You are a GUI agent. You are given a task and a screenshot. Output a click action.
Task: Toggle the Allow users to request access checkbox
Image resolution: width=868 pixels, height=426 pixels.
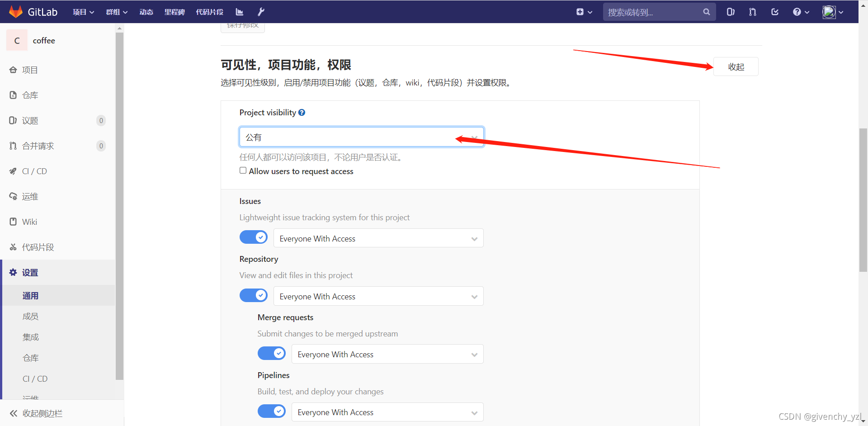point(243,170)
